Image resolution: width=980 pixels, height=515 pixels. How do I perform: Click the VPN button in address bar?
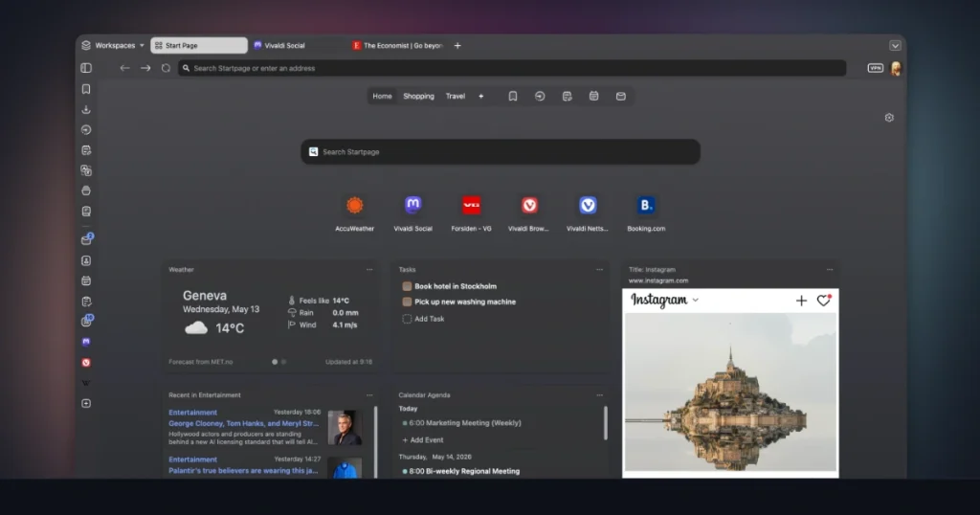pos(875,68)
